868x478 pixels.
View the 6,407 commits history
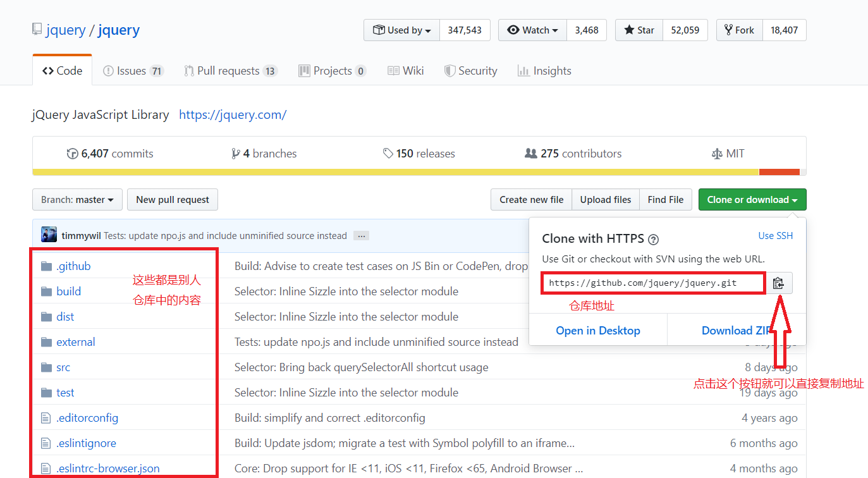(110, 154)
